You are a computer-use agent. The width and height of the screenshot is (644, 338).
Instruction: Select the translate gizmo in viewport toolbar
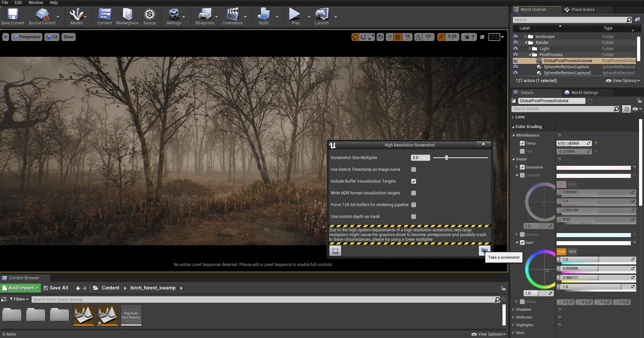[x=355, y=37]
